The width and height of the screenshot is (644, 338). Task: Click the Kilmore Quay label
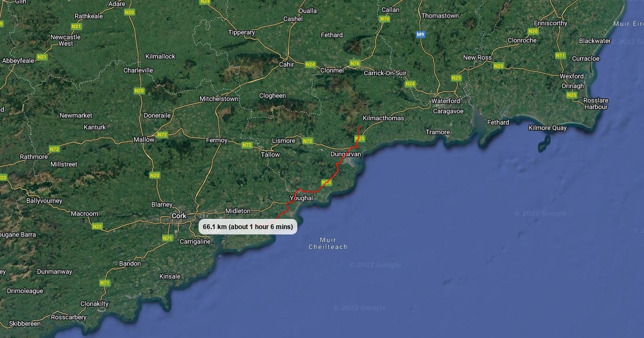point(547,128)
